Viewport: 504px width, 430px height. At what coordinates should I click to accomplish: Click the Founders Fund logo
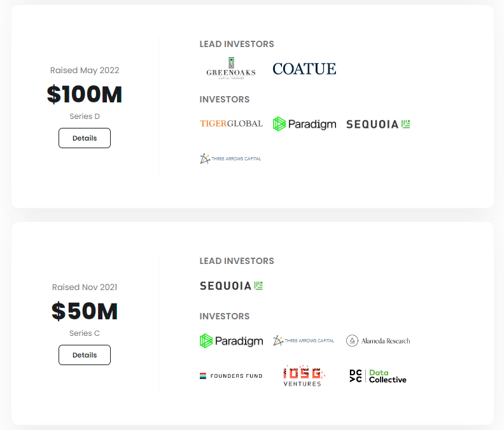231,376
